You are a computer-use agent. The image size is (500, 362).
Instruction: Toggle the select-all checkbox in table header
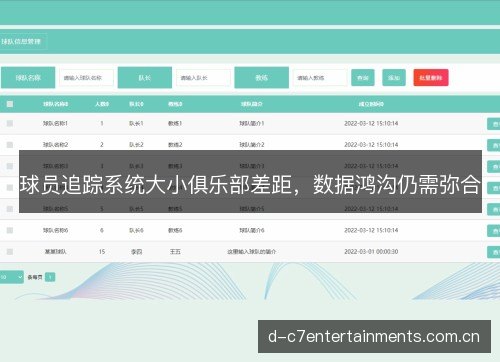coord(10,104)
